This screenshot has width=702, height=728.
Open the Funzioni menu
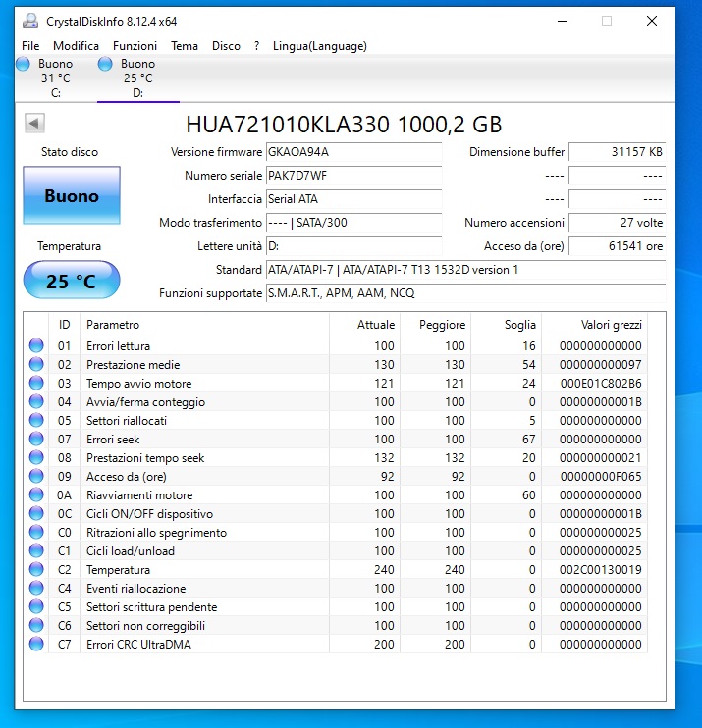click(135, 46)
